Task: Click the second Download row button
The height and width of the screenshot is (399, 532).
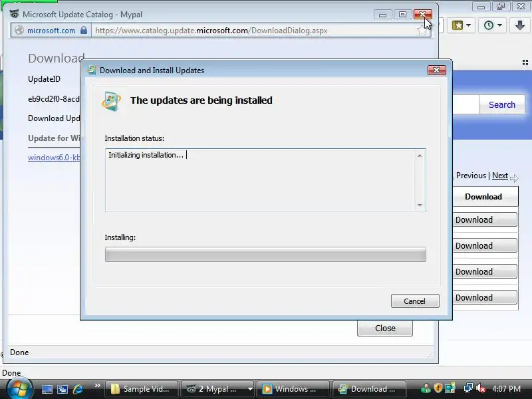Action: pos(485,245)
